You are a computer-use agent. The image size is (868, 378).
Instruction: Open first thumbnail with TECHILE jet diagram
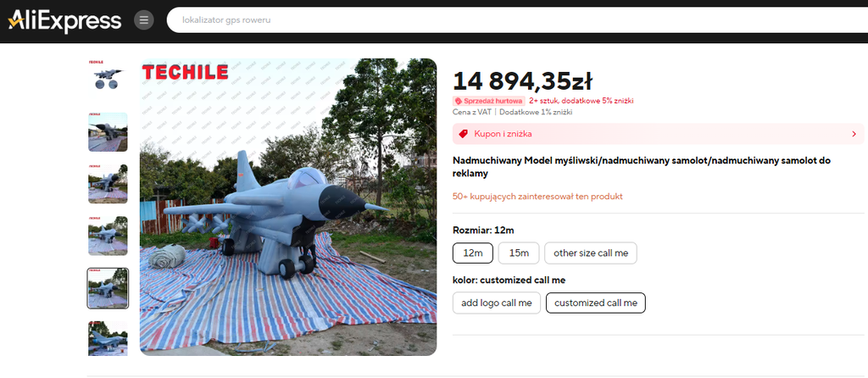(108, 76)
